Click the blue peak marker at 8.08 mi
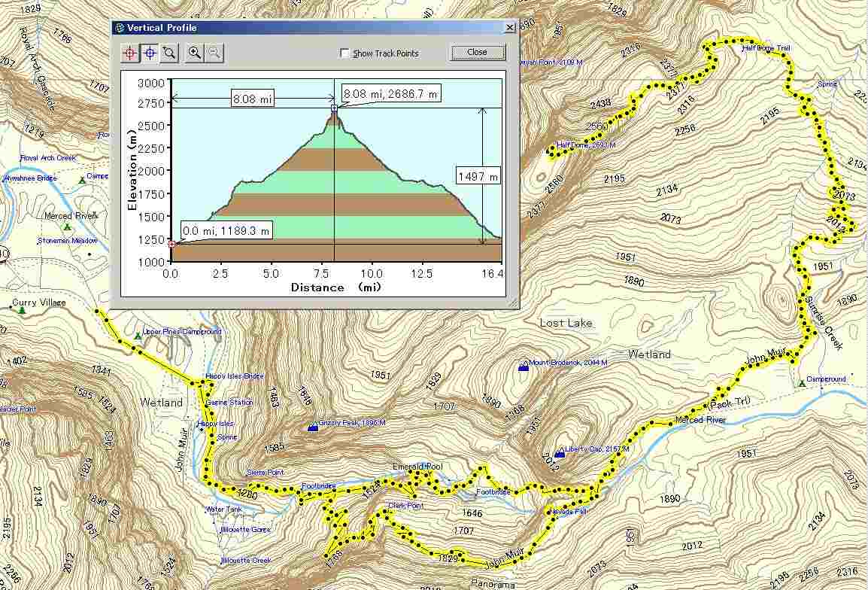Viewport: 868px width, 590px height. [334, 108]
